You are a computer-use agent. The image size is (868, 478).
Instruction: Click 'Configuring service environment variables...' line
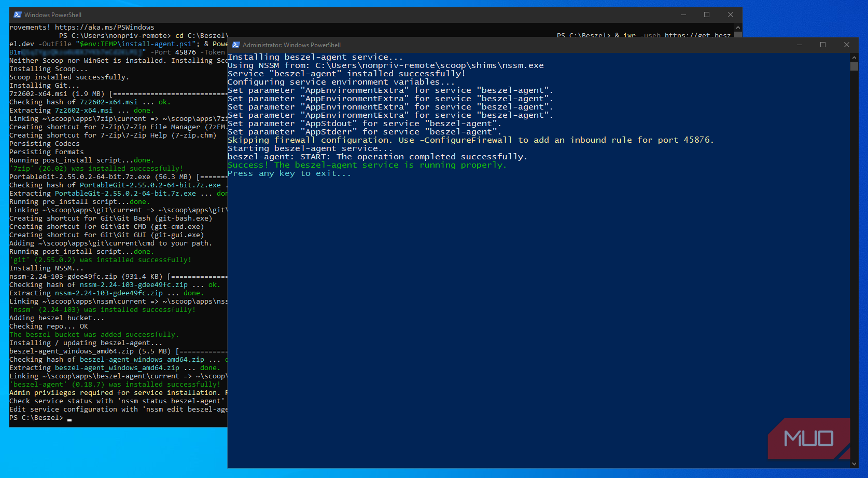341,82
